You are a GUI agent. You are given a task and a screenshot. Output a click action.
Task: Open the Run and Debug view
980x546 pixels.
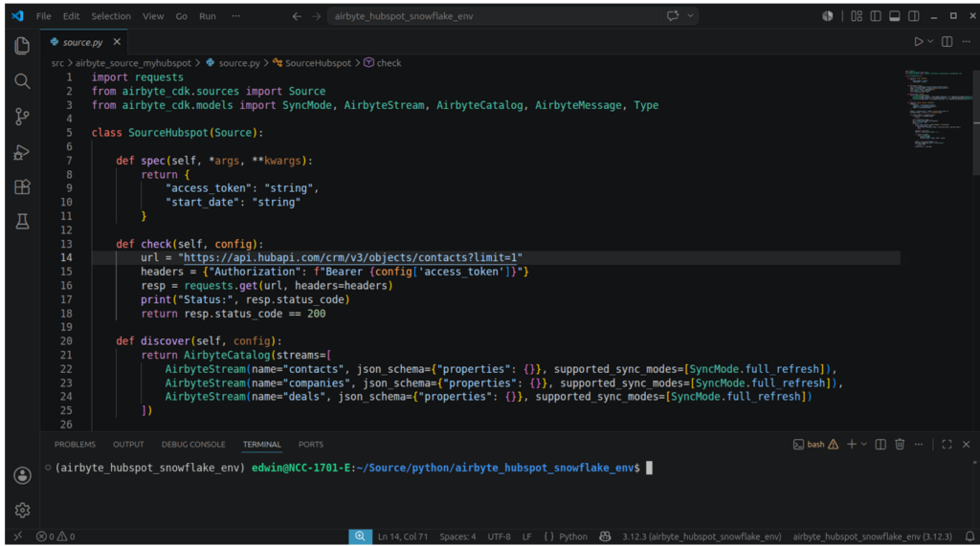(23, 152)
